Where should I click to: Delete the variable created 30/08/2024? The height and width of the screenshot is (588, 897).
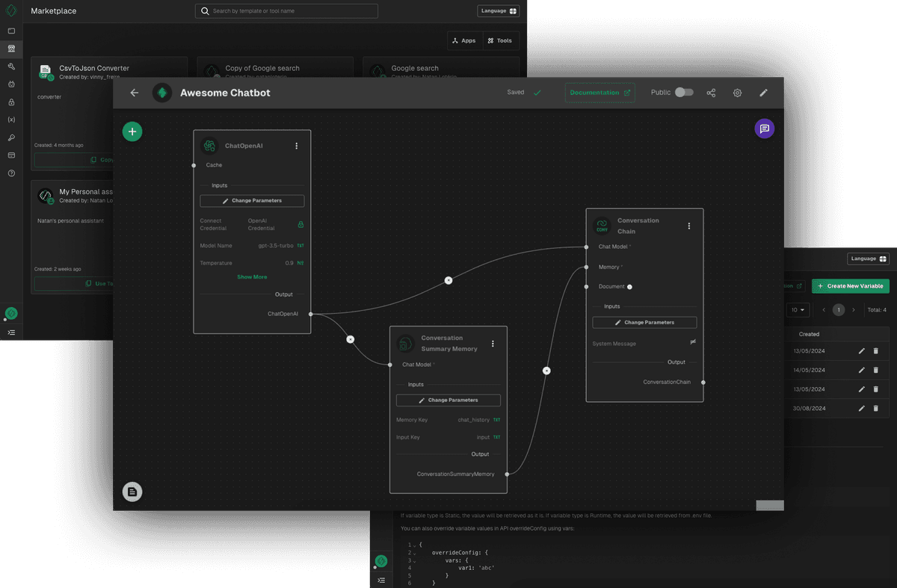coord(876,408)
